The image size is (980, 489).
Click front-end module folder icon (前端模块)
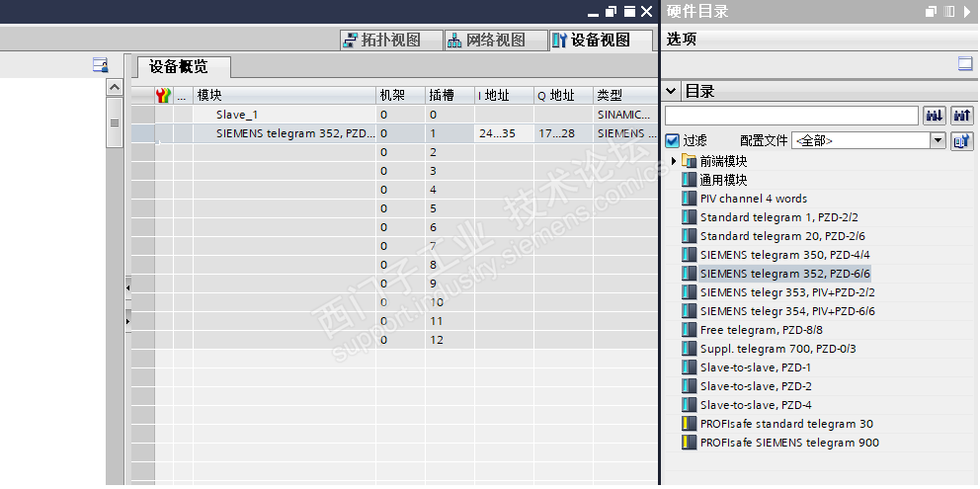click(690, 161)
